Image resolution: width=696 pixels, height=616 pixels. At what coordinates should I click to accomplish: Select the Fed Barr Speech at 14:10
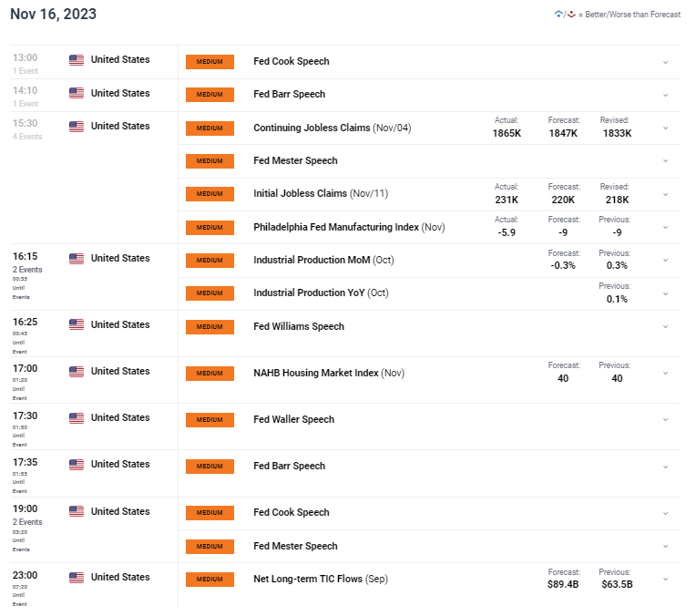coord(289,94)
